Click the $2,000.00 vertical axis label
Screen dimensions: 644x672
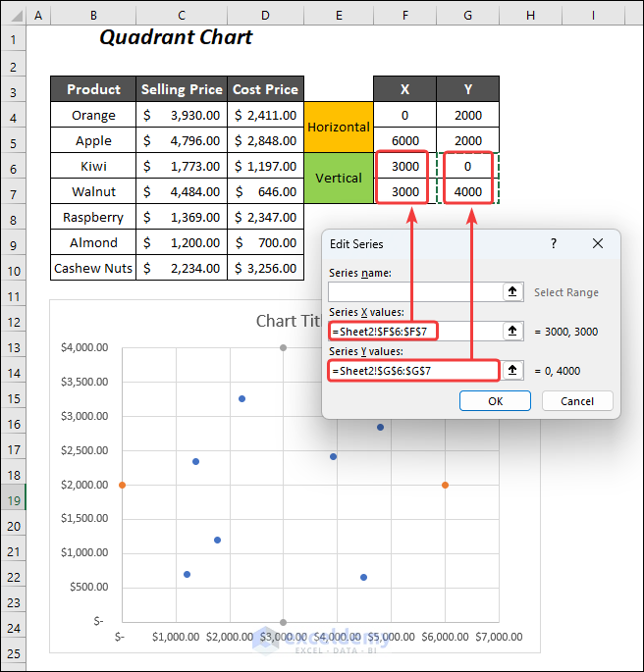(84, 485)
